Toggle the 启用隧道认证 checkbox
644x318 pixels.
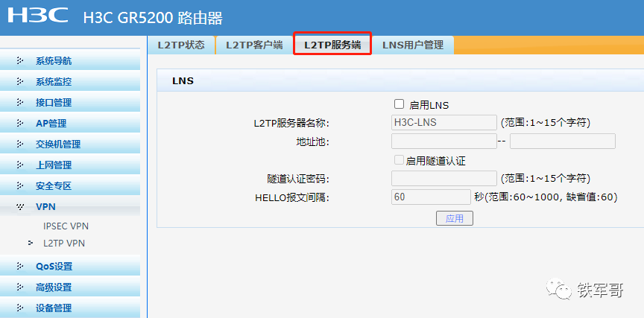point(399,160)
